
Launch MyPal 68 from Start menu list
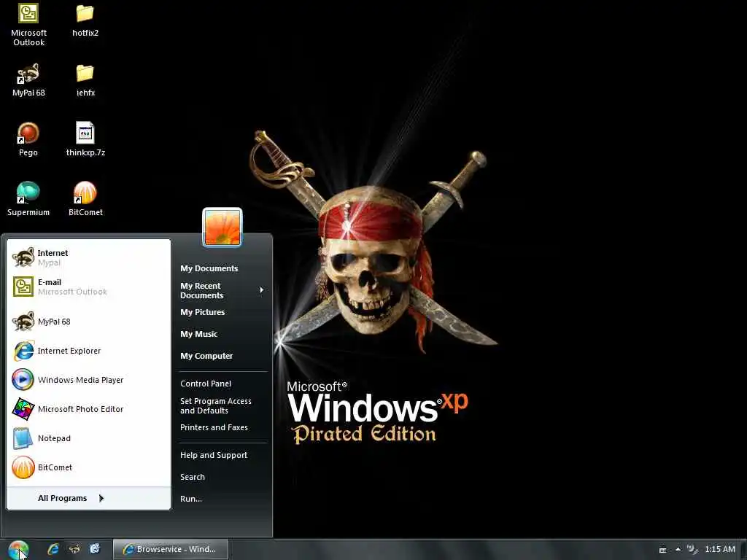[88, 322]
